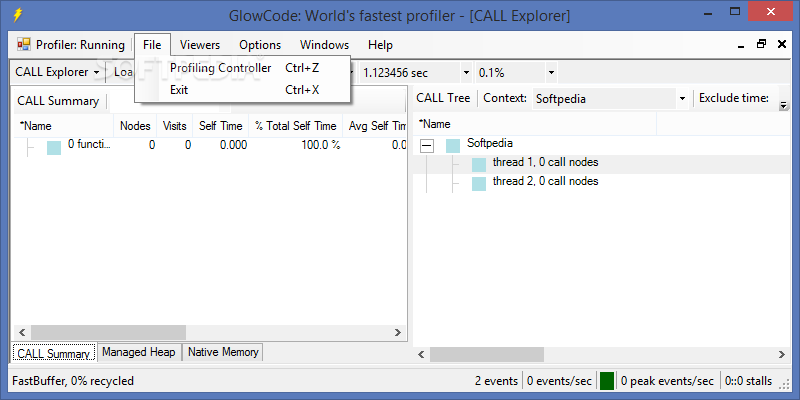Click the 0 events/sec status entry
800x400 pixels.
tap(559, 381)
